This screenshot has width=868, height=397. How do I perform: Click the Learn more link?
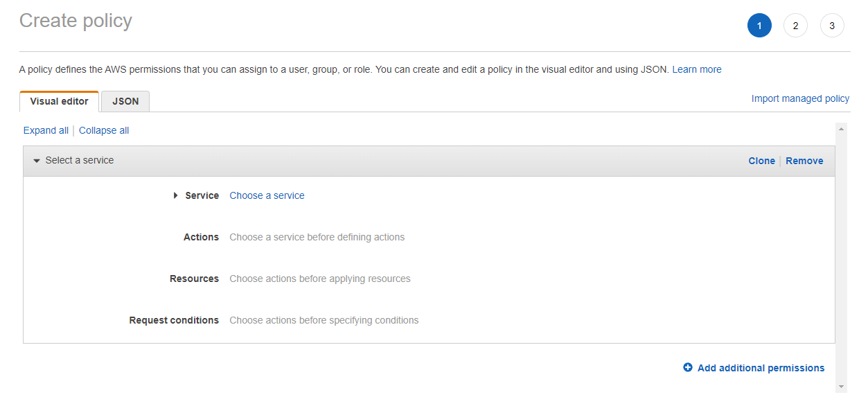697,69
